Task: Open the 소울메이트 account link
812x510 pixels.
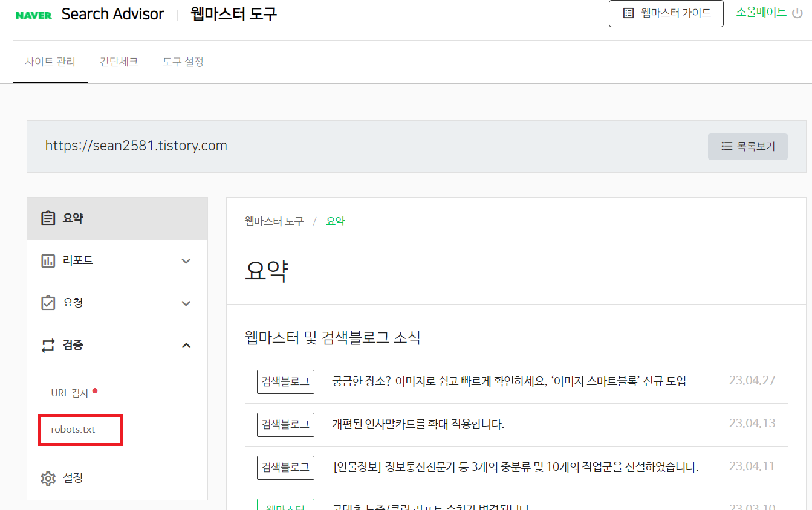Action: (761, 12)
